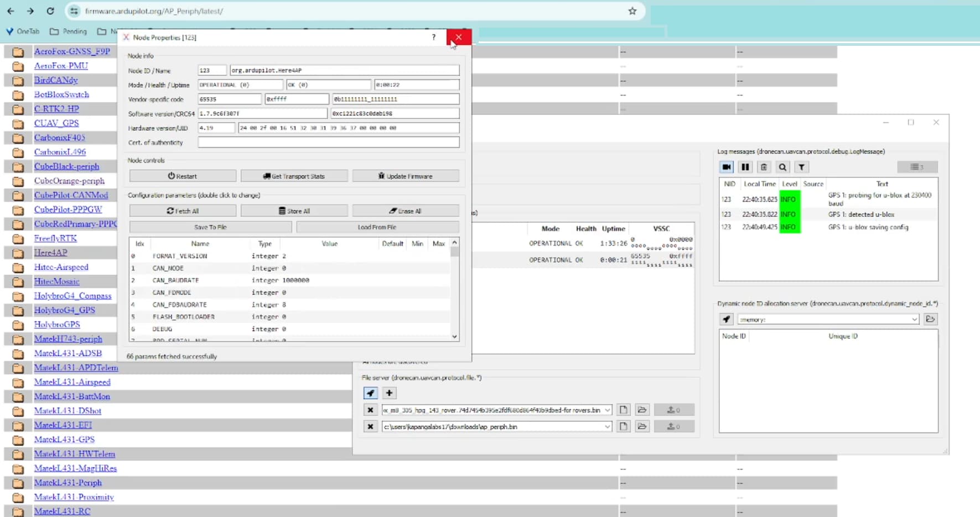The width and height of the screenshot is (980, 517).
Task: Open the OneTab bookmark
Action: click(x=23, y=32)
